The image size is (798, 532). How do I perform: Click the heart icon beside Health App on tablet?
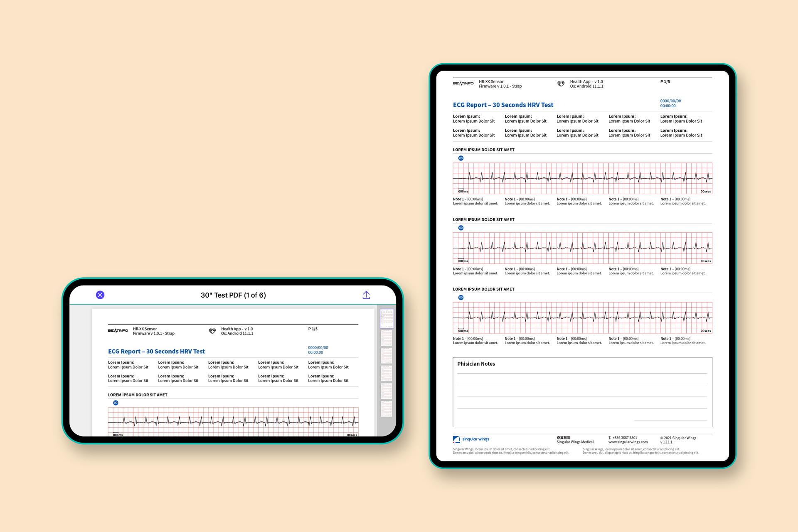pyautogui.click(x=561, y=84)
